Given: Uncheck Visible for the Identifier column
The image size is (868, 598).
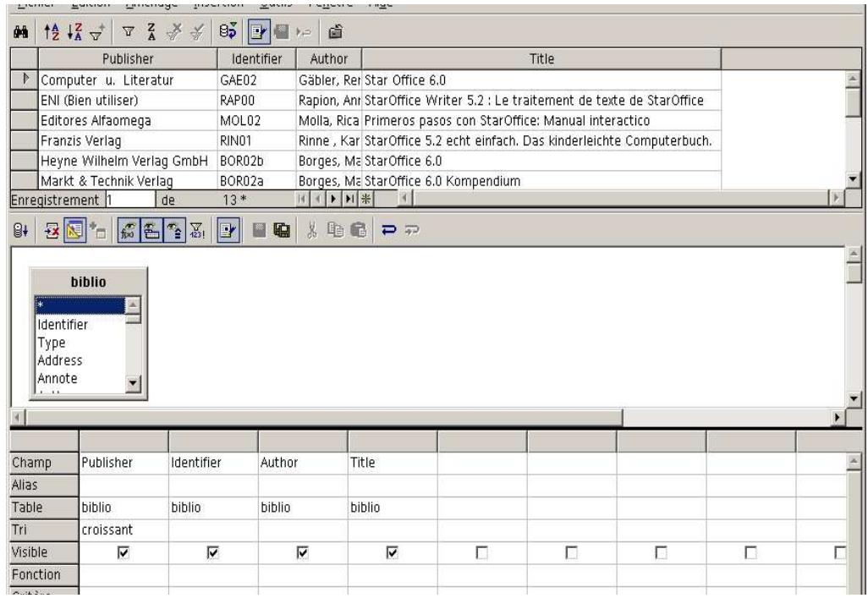Looking at the screenshot, I should pos(212,552).
